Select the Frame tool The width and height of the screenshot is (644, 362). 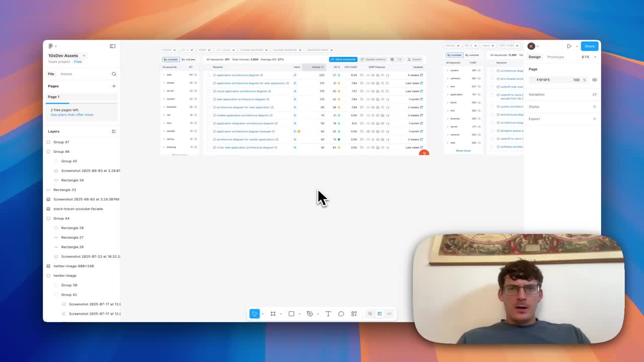click(x=273, y=314)
